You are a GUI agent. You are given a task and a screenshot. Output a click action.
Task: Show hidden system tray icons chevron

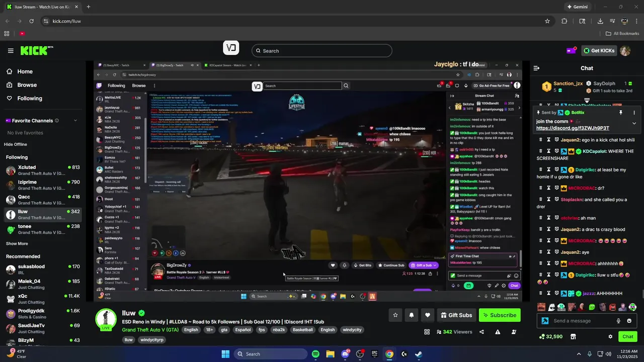coord(579,354)
